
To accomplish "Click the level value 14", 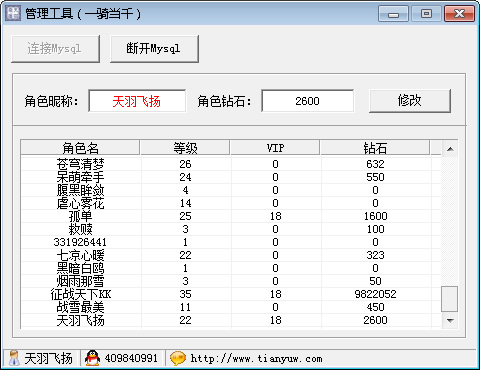I will (185, 203).
